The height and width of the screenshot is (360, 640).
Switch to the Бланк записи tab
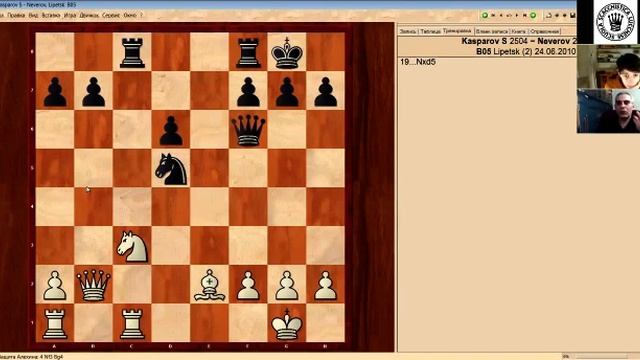click(492, 31)
